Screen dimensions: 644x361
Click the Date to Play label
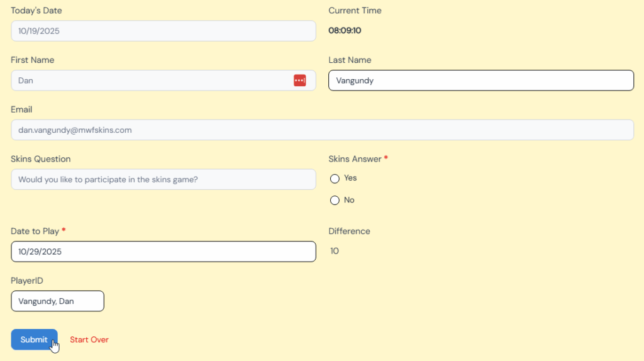(x=35, y=231)
